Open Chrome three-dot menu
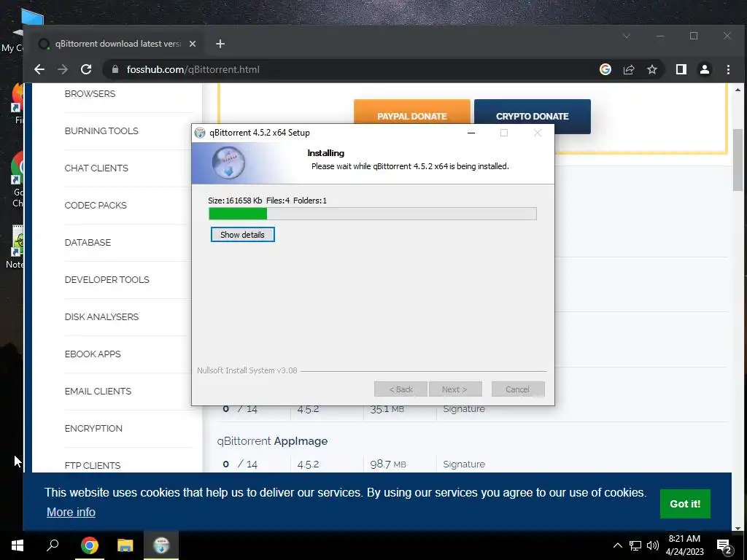This screenshot has height=560, width=747. point(728,69)
